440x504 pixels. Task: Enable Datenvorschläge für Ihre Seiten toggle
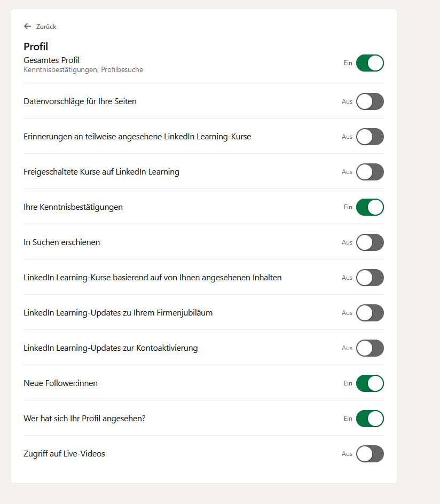coord(370,101)
